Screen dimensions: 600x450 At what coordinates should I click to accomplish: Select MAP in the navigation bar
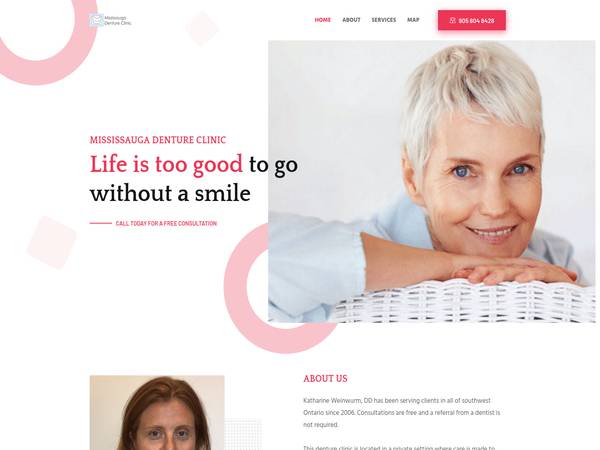(413, 20)
